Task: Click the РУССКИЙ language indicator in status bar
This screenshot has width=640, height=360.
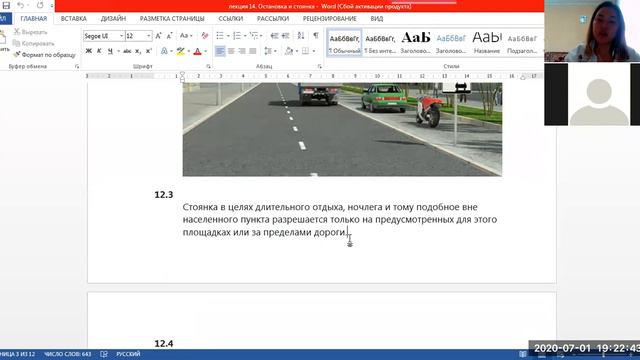Action: pyautogui.click(x=128, y=354)
